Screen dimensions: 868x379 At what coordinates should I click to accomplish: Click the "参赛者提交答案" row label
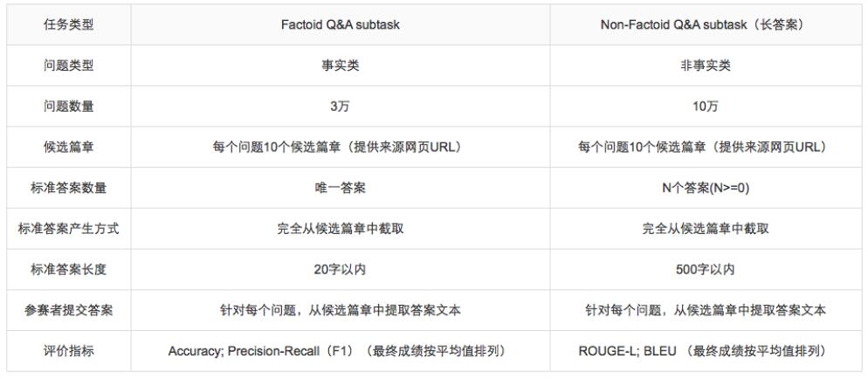coord(69,310)
